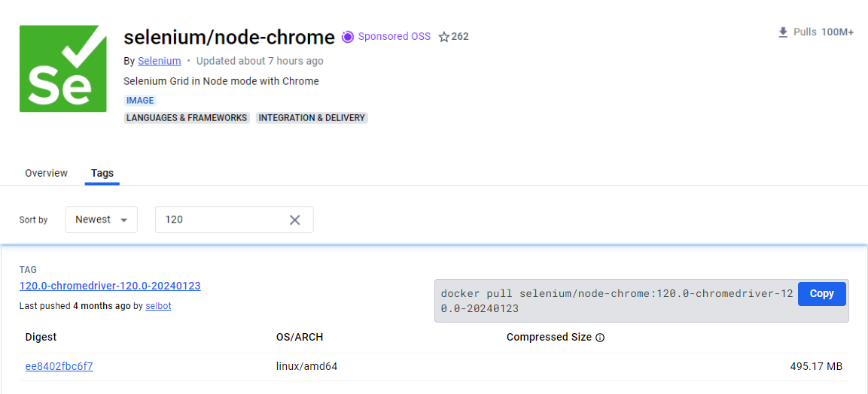Click the IMAGE category badge
The height and width of the screenshot is (394, 868).
coord(140,101)
